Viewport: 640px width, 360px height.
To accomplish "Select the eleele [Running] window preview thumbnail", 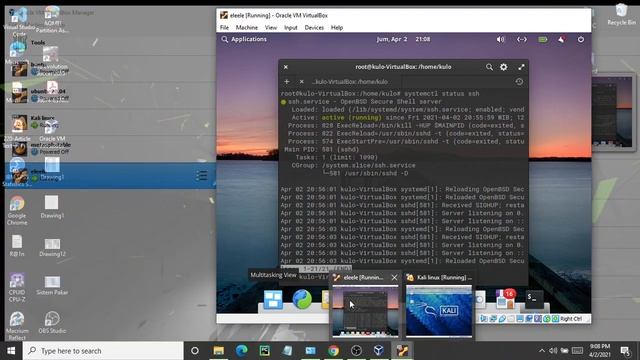I will click(365, 311).
